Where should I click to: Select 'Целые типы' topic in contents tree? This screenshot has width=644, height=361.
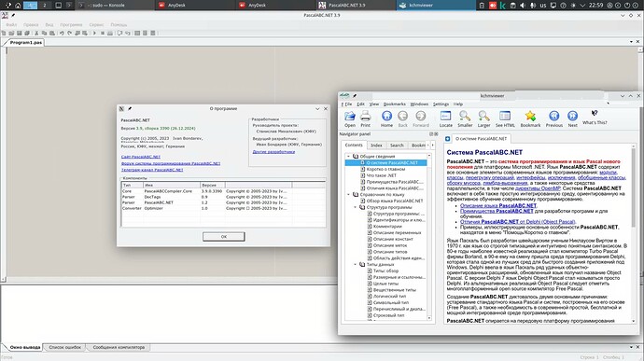(x=385, y=284)
